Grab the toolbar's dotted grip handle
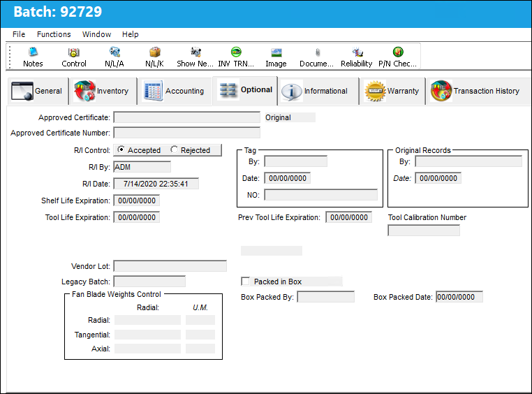The width and height of the screenshot is (532, 394). tap(10, 57)
